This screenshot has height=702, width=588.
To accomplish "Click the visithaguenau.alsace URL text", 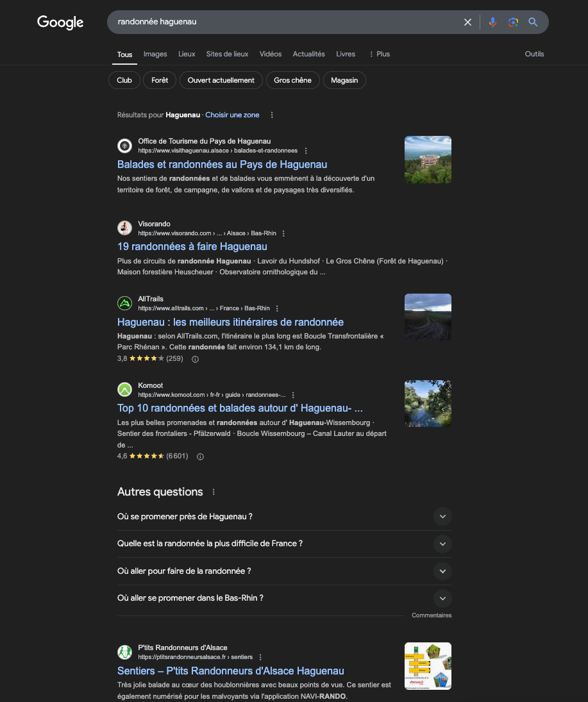I will pyautogui.click(x=217, y=151).
